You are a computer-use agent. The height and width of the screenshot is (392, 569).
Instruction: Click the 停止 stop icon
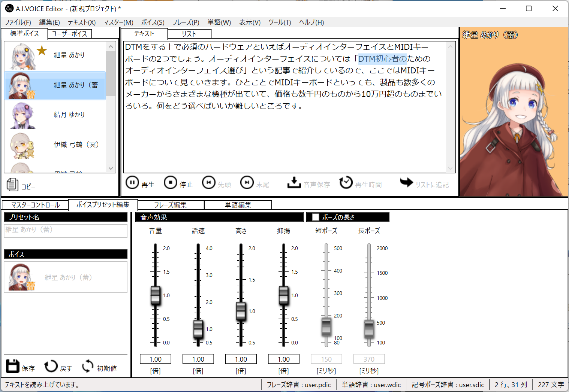171,183
